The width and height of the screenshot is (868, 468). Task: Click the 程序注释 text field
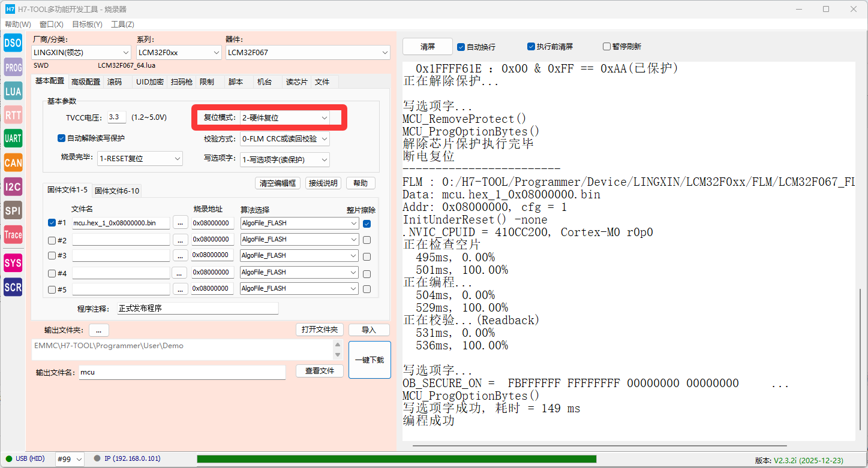coord(198,309)
